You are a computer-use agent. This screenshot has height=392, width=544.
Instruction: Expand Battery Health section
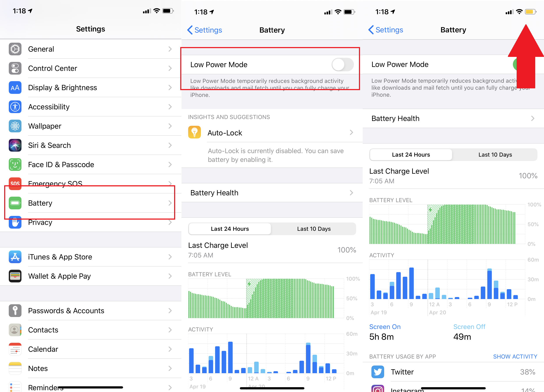[x=453, y=118]
